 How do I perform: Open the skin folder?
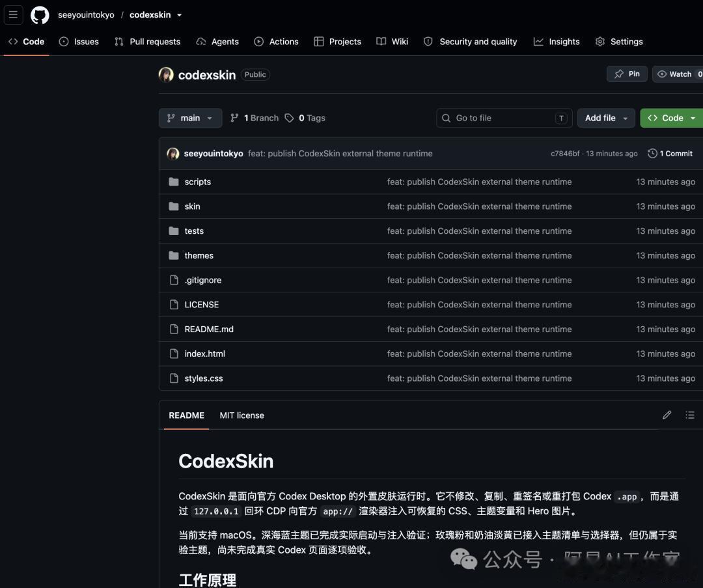click(x=192, y=206)
